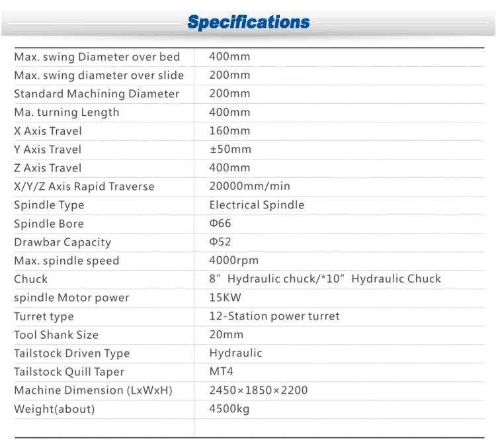Select the Max. swing Diameter over bed label
The width and height of the screenshot is (496, 448).
click(x=97, y=57)
